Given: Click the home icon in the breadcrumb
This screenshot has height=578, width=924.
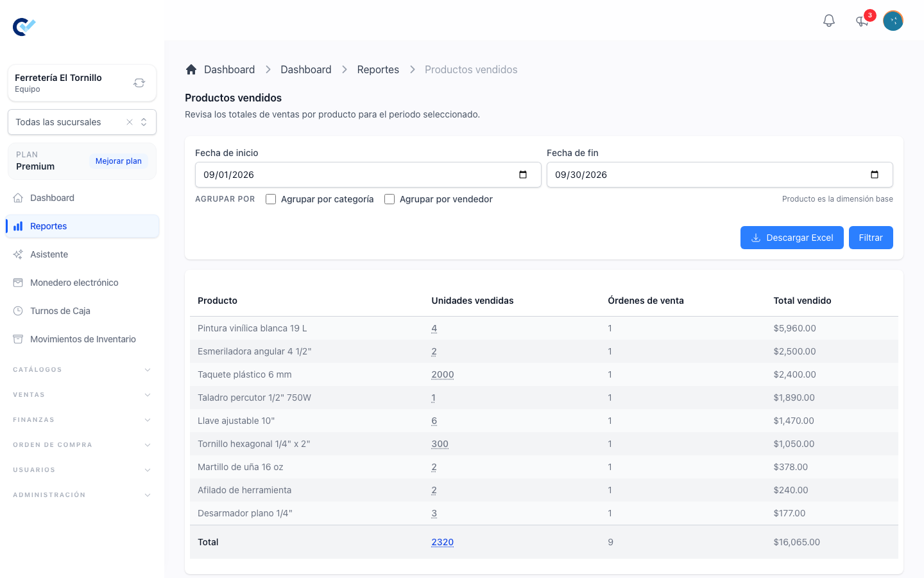Looking at the screenshot, I should 191,69.
